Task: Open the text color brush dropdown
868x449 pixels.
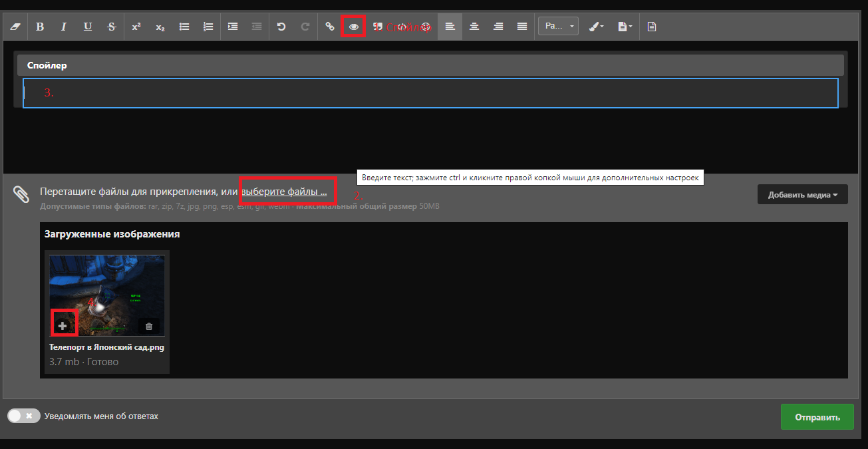Action: [x=596, y=27]
